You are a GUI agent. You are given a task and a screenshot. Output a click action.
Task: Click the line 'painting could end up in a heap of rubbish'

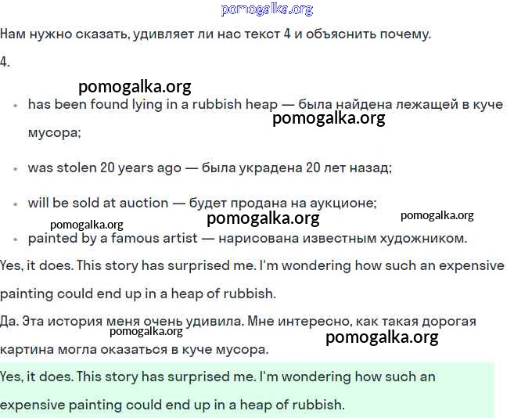[138, 294]
